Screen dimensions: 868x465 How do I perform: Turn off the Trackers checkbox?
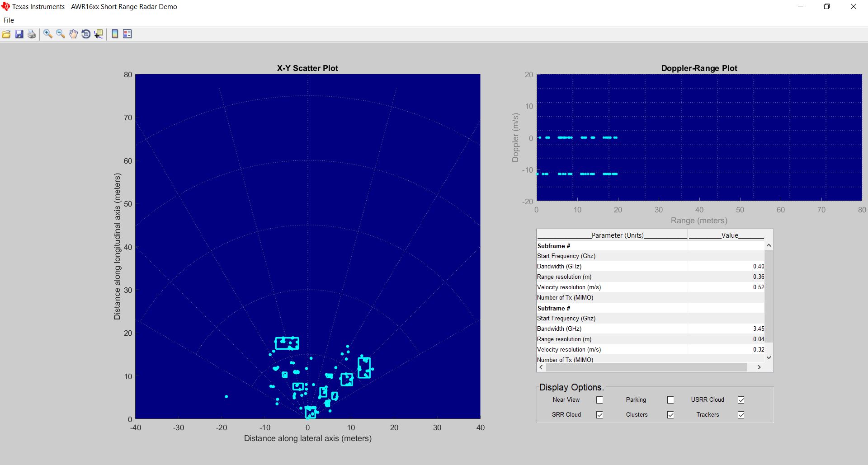[x=741, y=415]
